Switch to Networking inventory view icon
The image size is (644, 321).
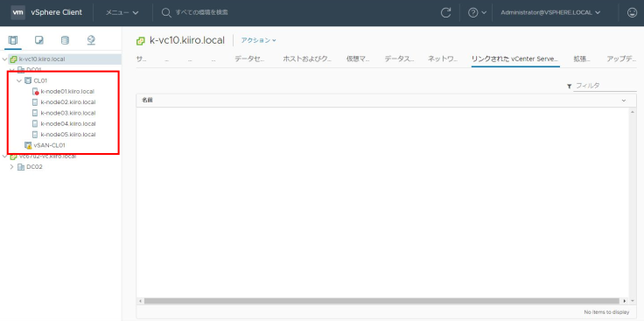[x=91, y=40]
